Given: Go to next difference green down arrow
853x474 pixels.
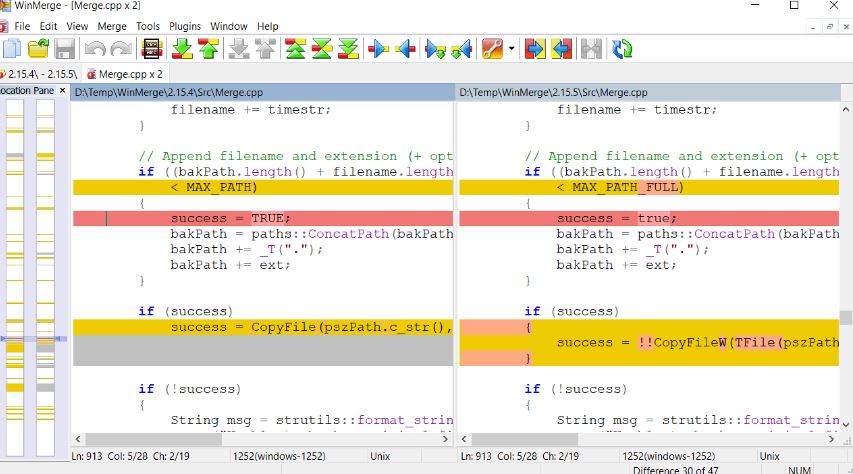Looking at the screenshot, I should [182, 49].
